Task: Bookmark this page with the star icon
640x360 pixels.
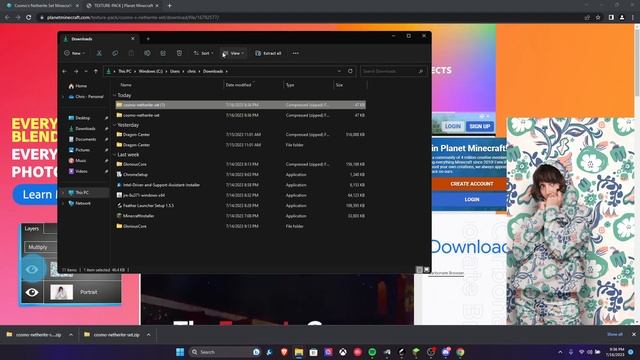Action: tap(598, 18)
